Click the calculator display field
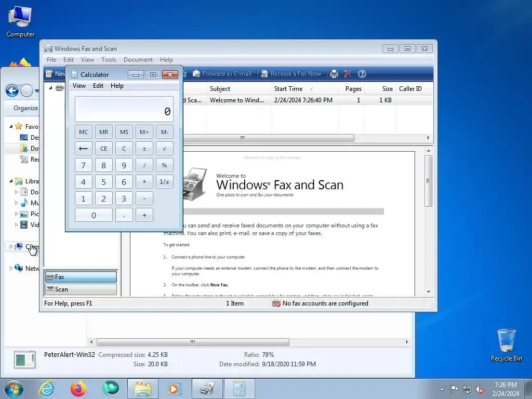 click(124, 109)
